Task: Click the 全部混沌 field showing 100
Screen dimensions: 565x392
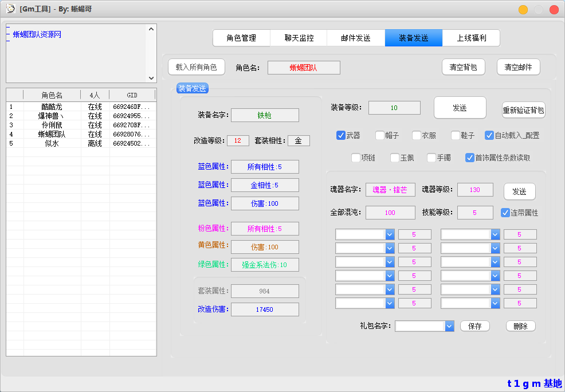Action: 390,213
